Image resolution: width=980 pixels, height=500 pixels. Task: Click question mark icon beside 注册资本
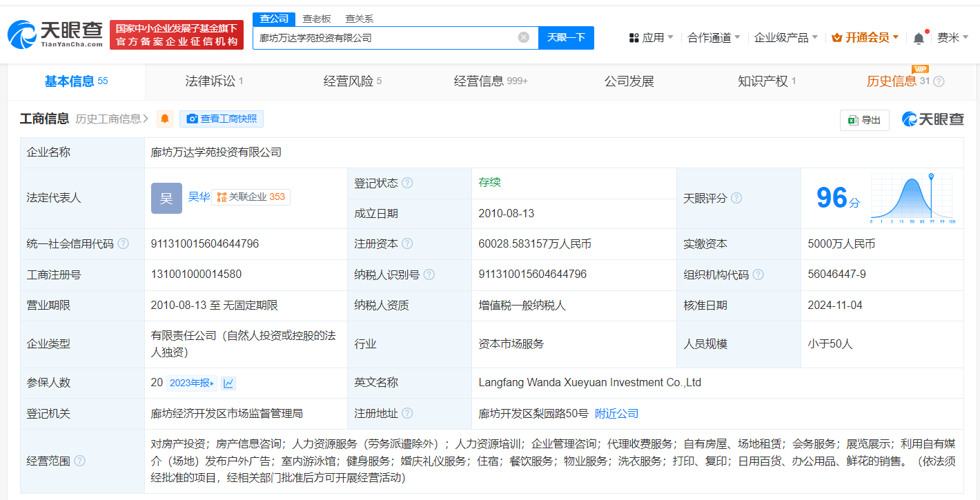(407, 244)
